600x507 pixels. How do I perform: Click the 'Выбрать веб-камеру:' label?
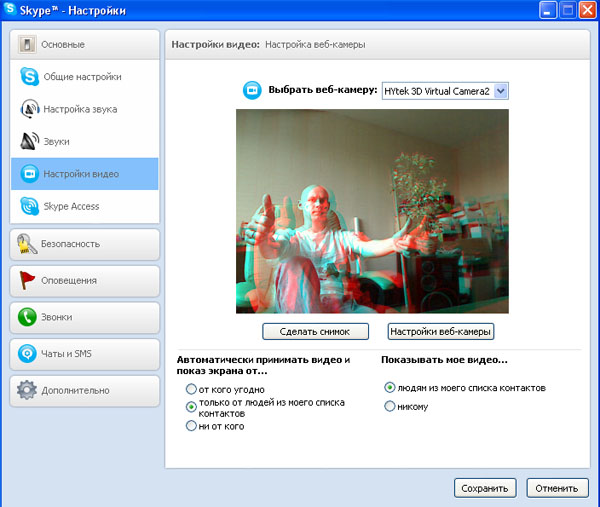pos(323,90)
